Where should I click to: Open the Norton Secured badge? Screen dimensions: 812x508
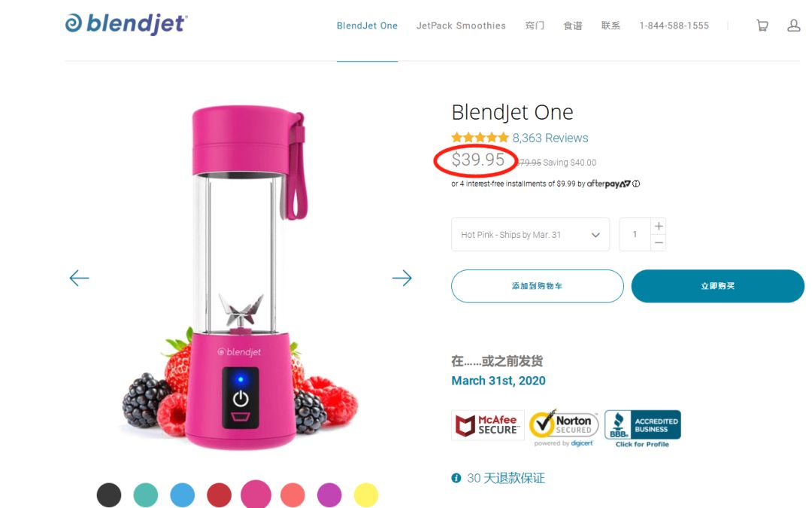pyautogui.click(x=564, y=427)
